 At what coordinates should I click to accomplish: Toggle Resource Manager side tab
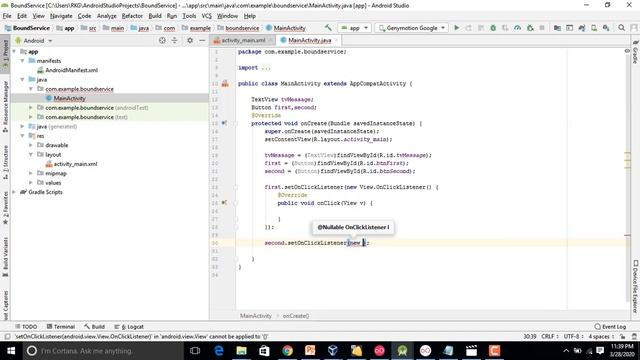click(5, 106)
